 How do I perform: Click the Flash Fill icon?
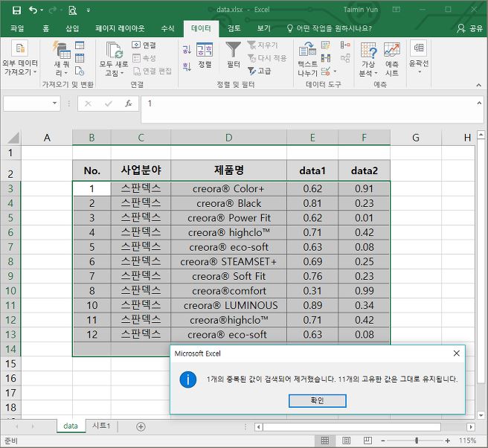pos(326,45)
